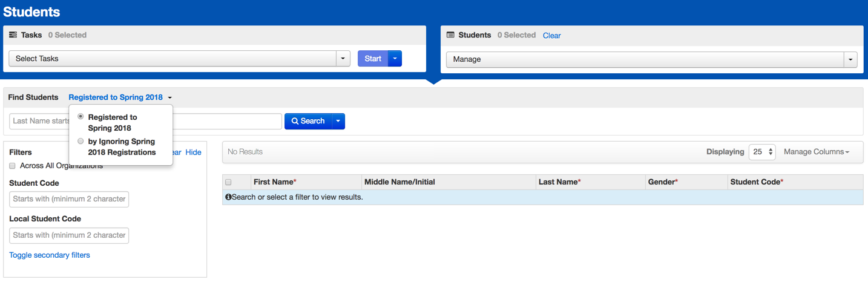
Task: Change the Displaying 25 rows stepper
Action: tap(761, 152)
